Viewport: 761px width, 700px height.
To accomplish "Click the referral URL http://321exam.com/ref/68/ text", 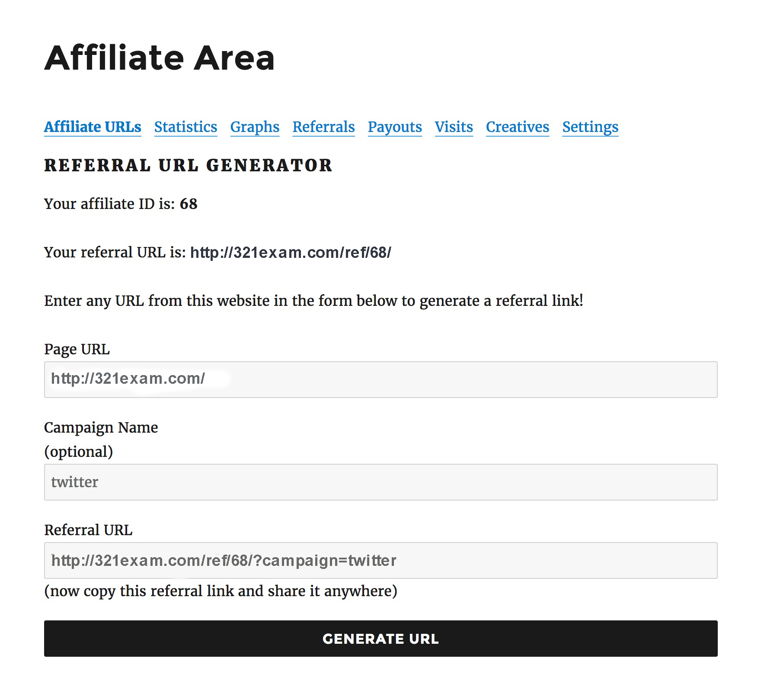I will click(x=291, y=252).
